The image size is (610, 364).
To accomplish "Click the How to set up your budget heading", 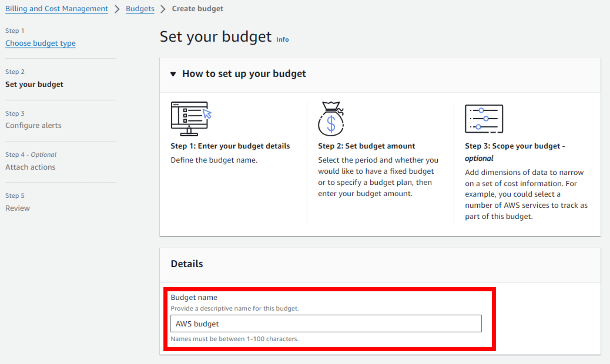I will pyautogui.click(x=244, y=74).
